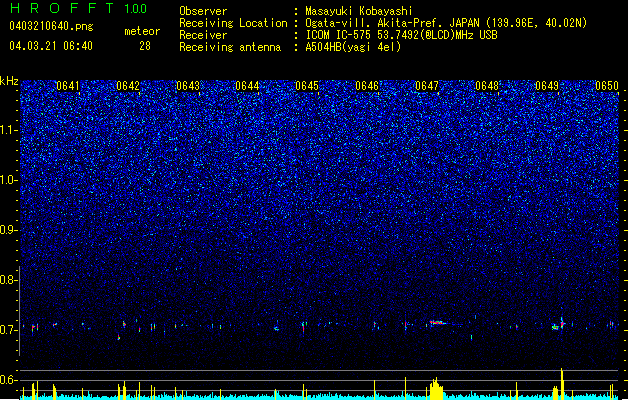Click the meteor count value 28
The height and width of the screenshot is (400, 629).
pos(145,46)
